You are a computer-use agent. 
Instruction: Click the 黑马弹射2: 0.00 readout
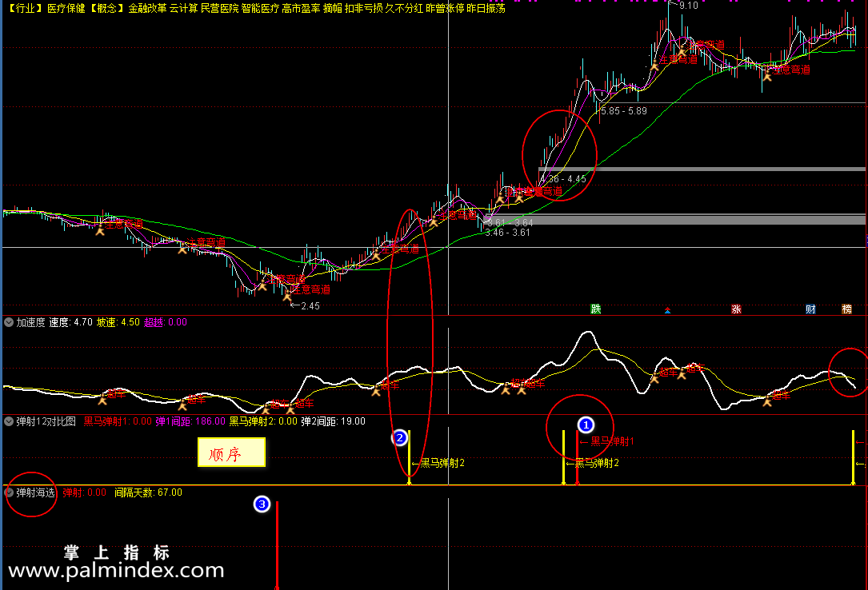(x=263, y=421)
